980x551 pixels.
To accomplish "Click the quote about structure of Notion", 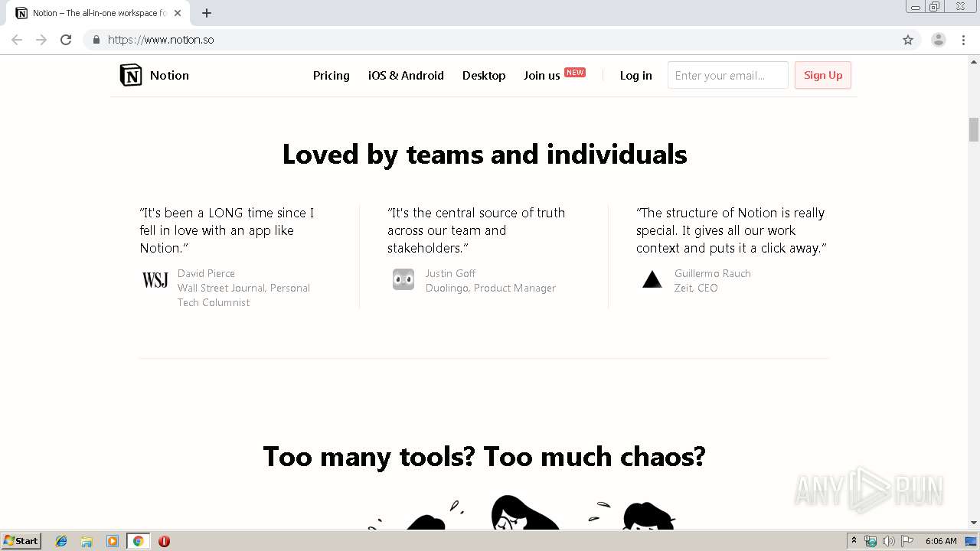I will 731,230.
